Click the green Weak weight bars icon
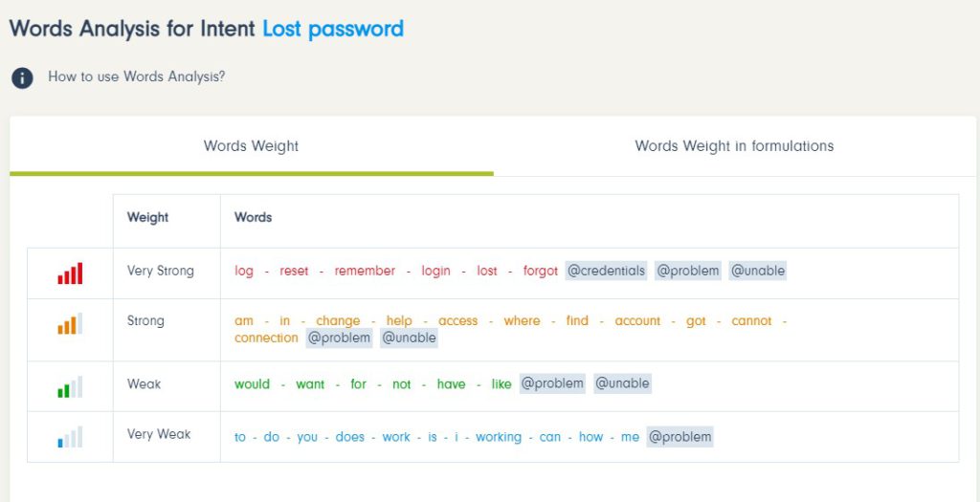 pos(70,386)
